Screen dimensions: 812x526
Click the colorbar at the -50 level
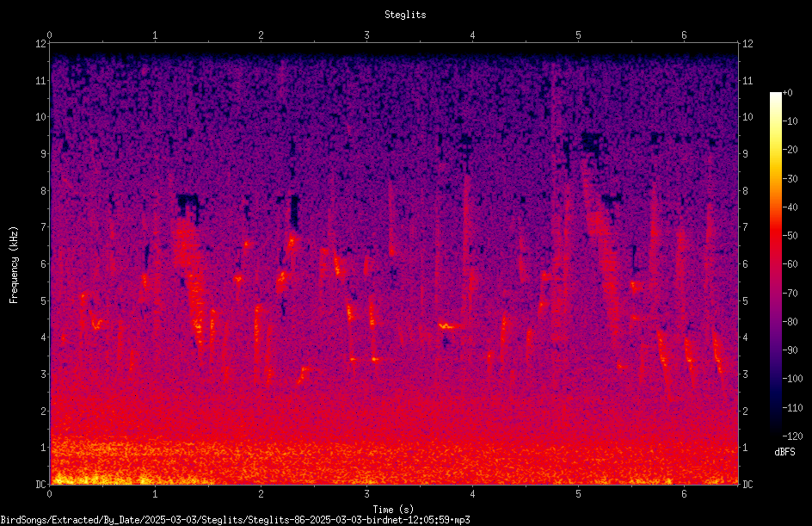[775, 236]
